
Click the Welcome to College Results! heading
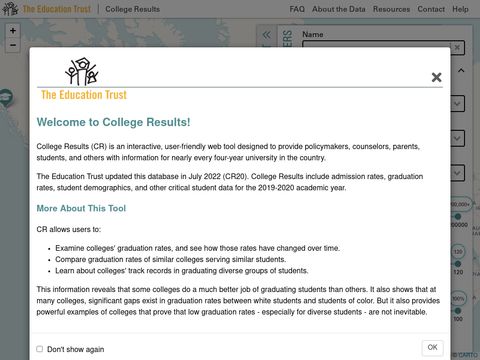(x=113, y=122)
